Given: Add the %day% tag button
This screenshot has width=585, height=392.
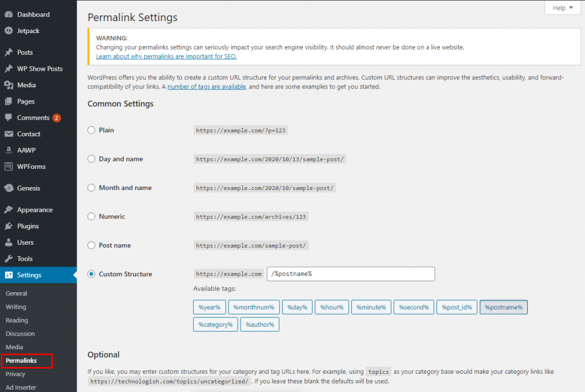Looking at the screenshot, I should pos(297,308).
